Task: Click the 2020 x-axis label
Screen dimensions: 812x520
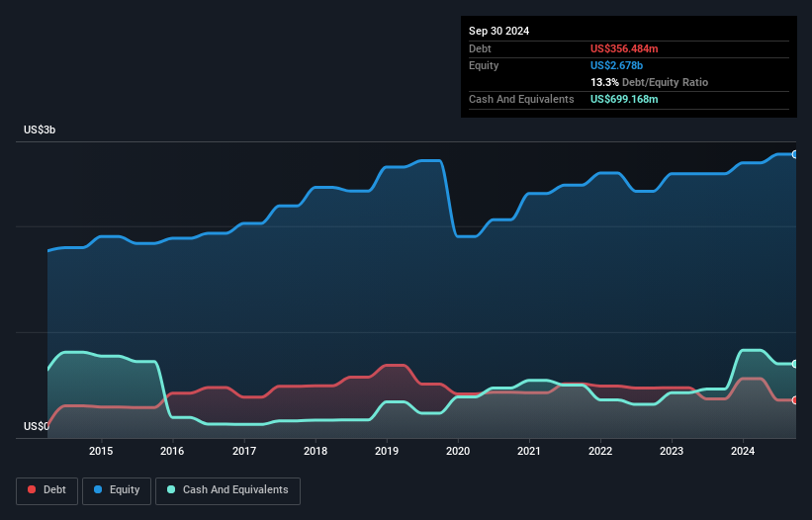Action: pyautogui.click(x=458, y=451)
